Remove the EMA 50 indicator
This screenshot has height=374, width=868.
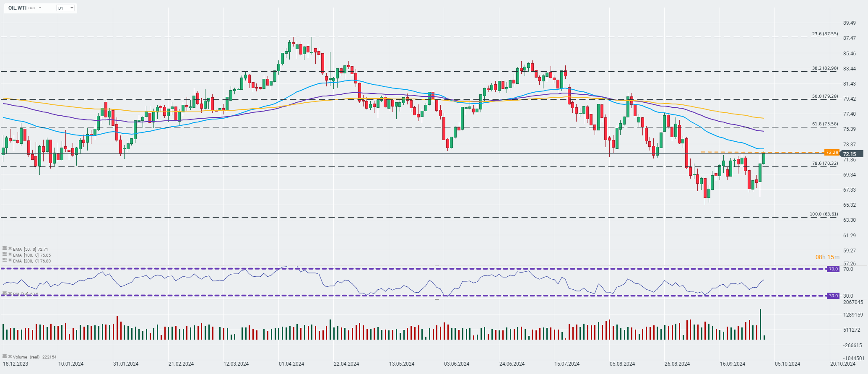coord(10,249)
